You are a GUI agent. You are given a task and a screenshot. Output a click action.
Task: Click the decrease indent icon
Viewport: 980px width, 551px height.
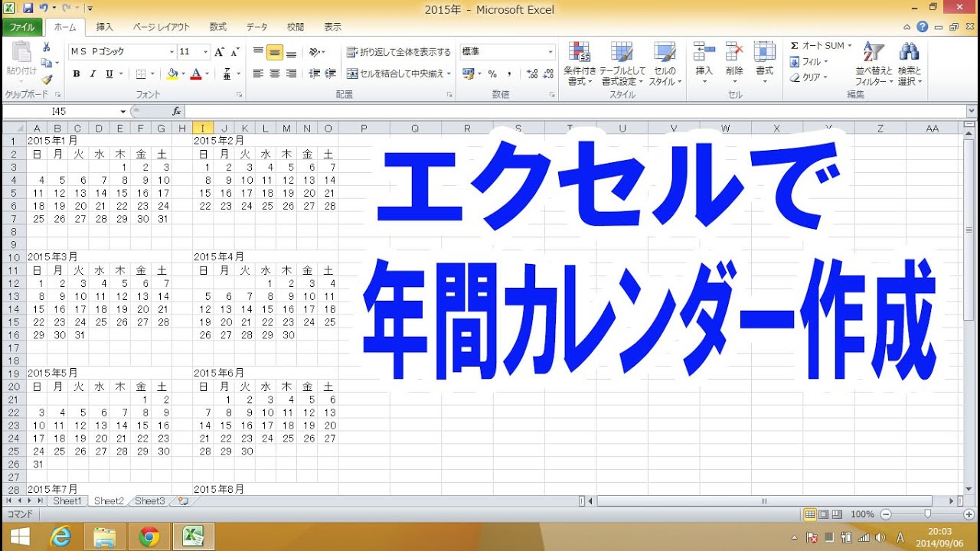coord(314,74)
